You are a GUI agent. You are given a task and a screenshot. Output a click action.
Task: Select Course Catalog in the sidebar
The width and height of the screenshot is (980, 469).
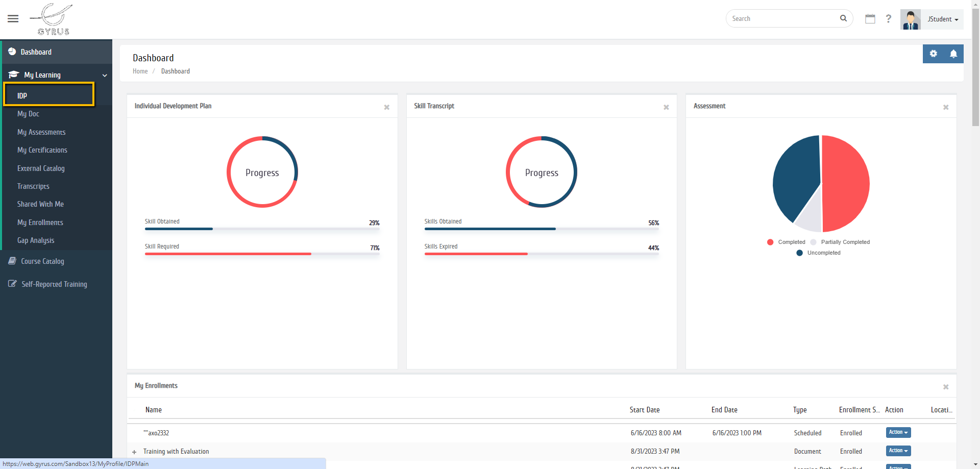(42, 261)
